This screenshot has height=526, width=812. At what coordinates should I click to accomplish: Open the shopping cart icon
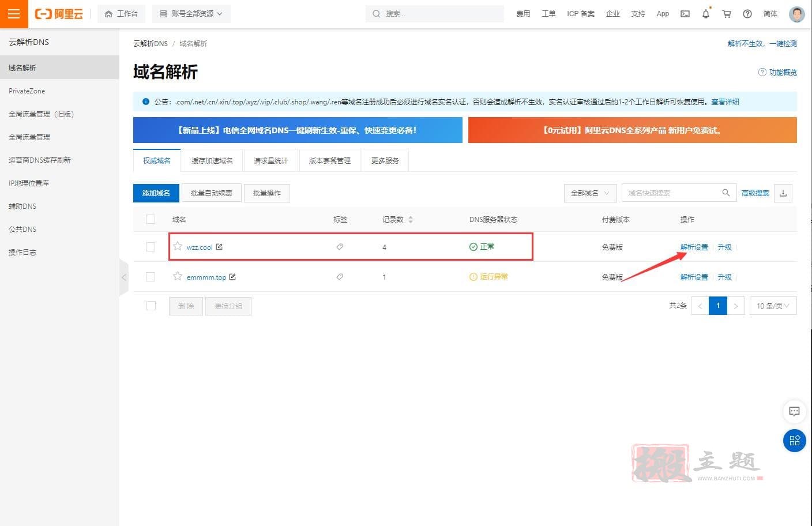pos(727,14)
